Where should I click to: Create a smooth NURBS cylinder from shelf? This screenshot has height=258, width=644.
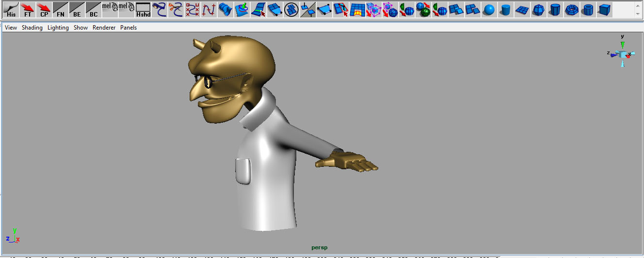tap(506, 10)
